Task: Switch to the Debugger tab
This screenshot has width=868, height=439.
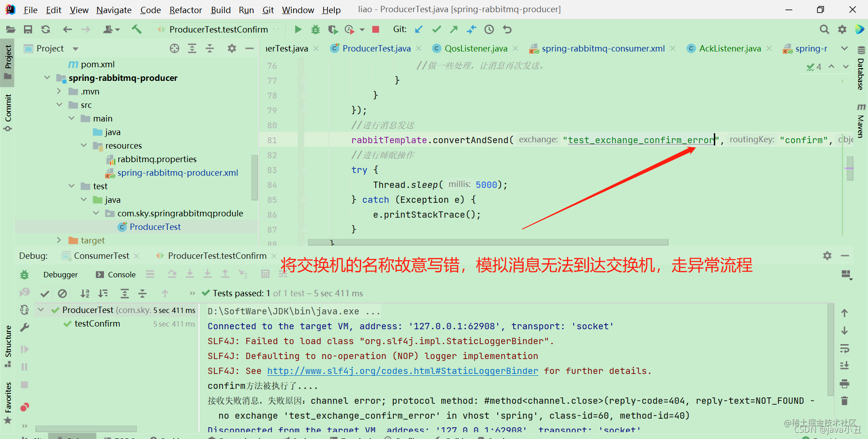Action: click(61, 275)
